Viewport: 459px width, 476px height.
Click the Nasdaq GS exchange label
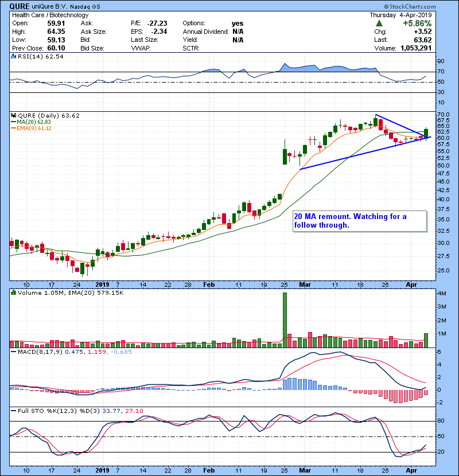coord(85,6)
